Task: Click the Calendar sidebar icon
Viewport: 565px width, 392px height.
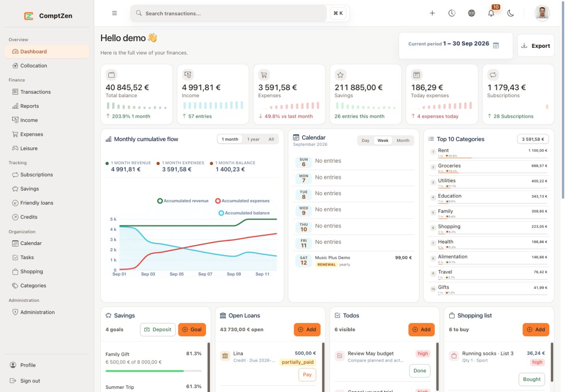Action: pos(15,243)
